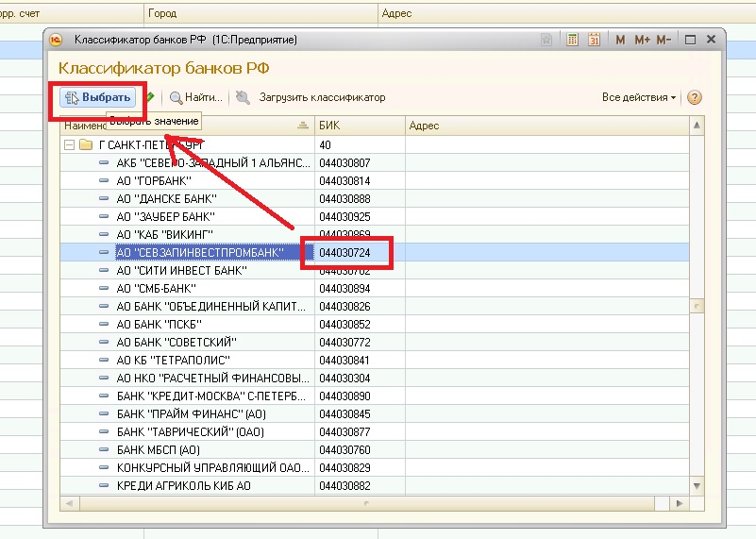
Task: Click the 1C logo icon in title bar
Action: [56, 40]
